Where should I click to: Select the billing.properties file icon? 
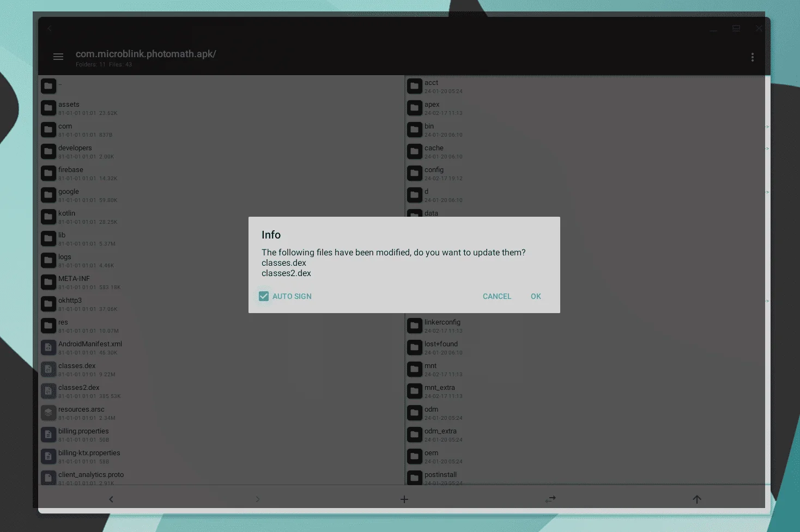[49, 434]
